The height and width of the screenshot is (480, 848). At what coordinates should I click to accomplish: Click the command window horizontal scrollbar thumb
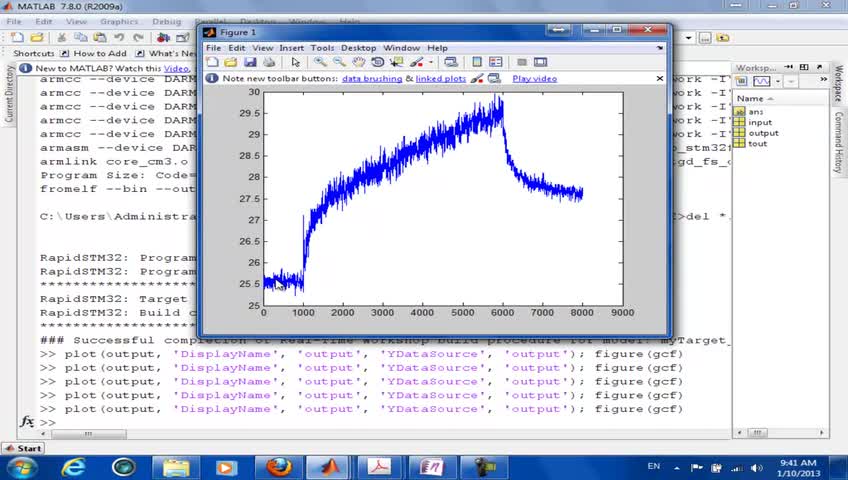(x=89, y=434)
